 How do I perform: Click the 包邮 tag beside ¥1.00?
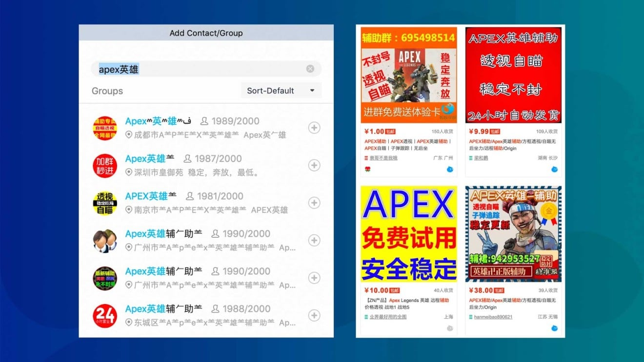click(x=390, y=132)
